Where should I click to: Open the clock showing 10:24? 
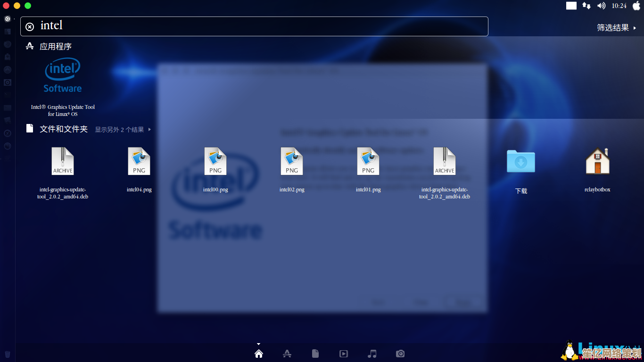pyautogui.click(x=619, y=6)
